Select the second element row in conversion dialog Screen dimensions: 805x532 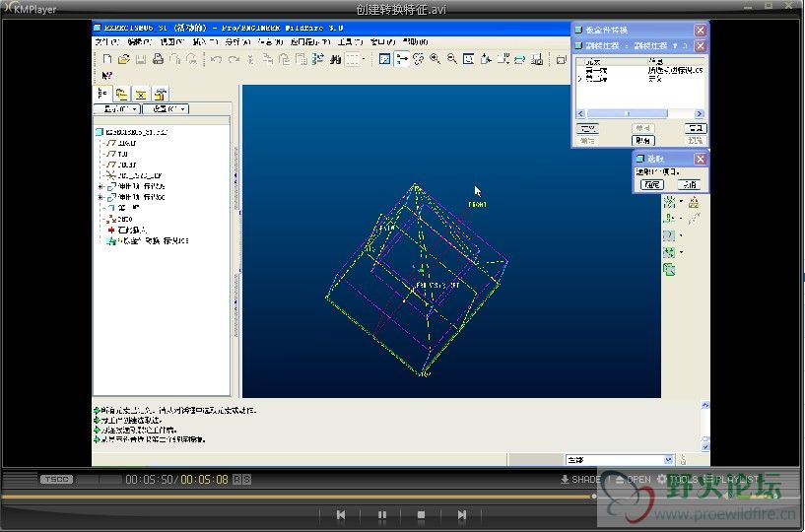639,79
